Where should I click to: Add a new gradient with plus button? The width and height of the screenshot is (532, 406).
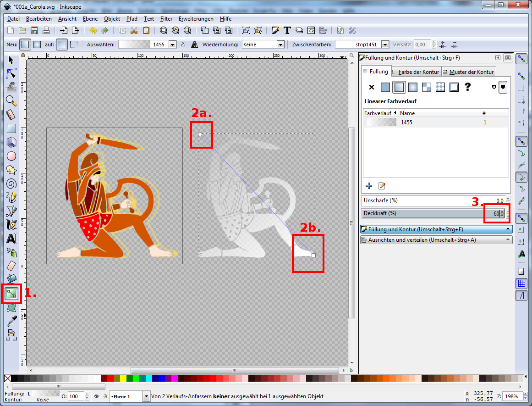[x=369, y=186]
